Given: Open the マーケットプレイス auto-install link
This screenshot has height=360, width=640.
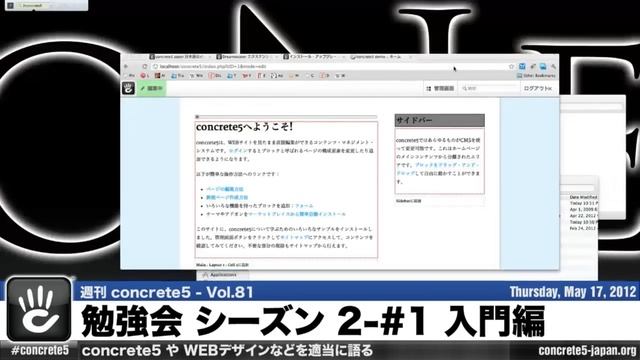Looking at the screenshot, I should 297,214.
